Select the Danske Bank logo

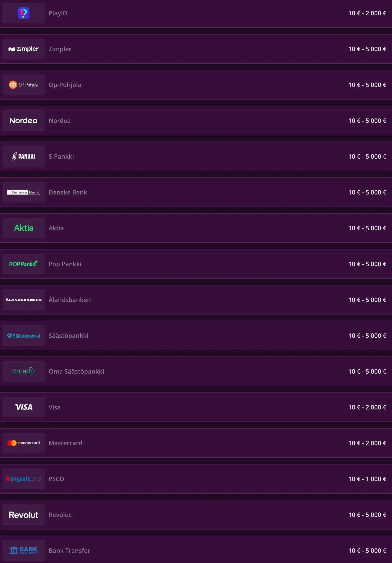point(24,192)
